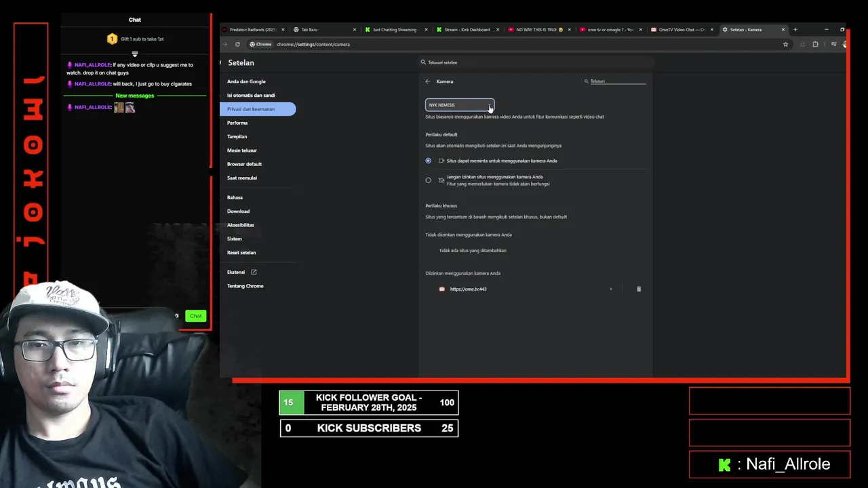Screen dimensions: 868x488
Task: Close the Setelan - Kamera tab
Action: point(783,30)
